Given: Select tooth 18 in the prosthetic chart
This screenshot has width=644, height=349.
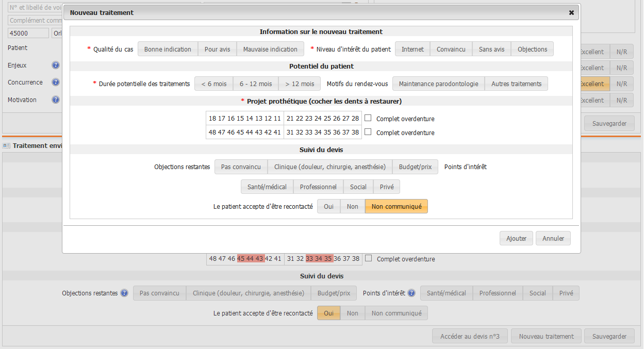Looking at the screenshot, I should [212, 119].
